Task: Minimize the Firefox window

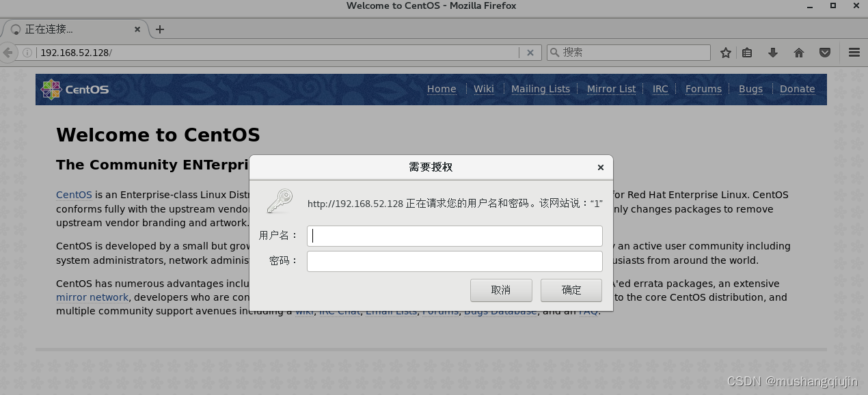Action: tap(811, 5)
